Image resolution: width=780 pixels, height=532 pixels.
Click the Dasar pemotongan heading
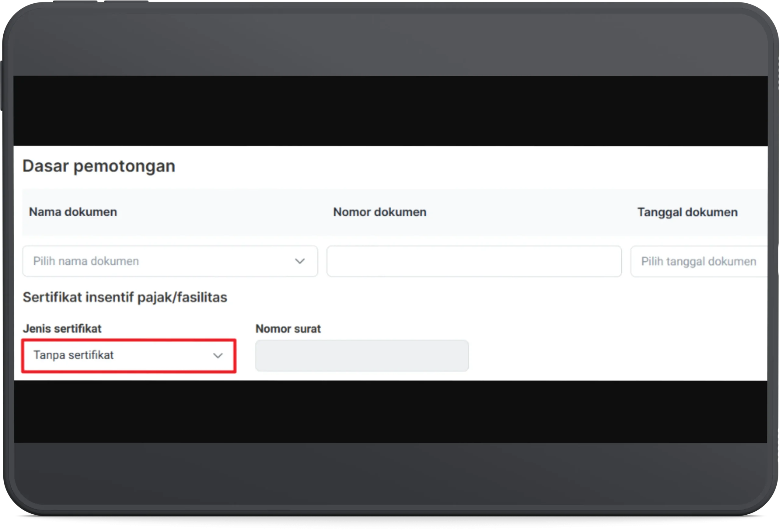coord(99,166)
